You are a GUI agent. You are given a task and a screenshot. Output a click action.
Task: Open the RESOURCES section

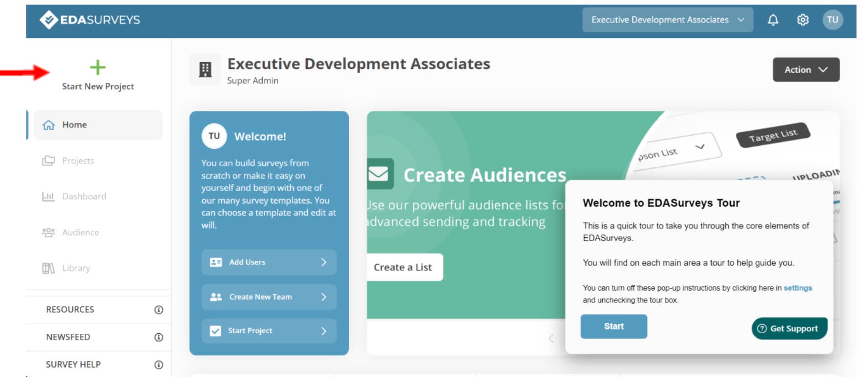[x=98, y=310]
